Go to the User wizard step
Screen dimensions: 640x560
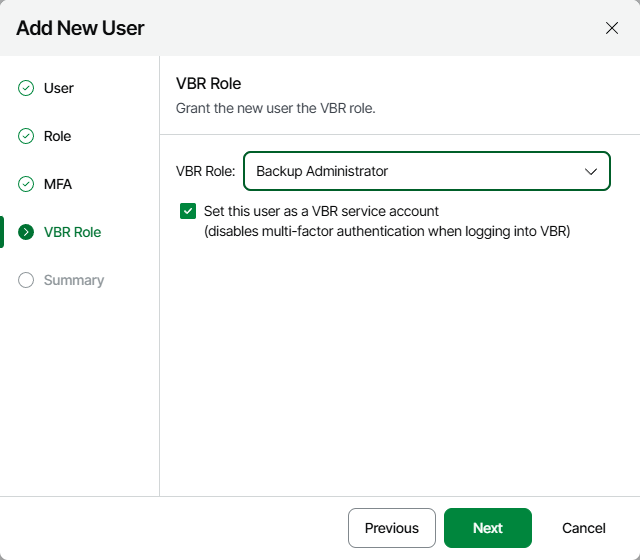59,88
